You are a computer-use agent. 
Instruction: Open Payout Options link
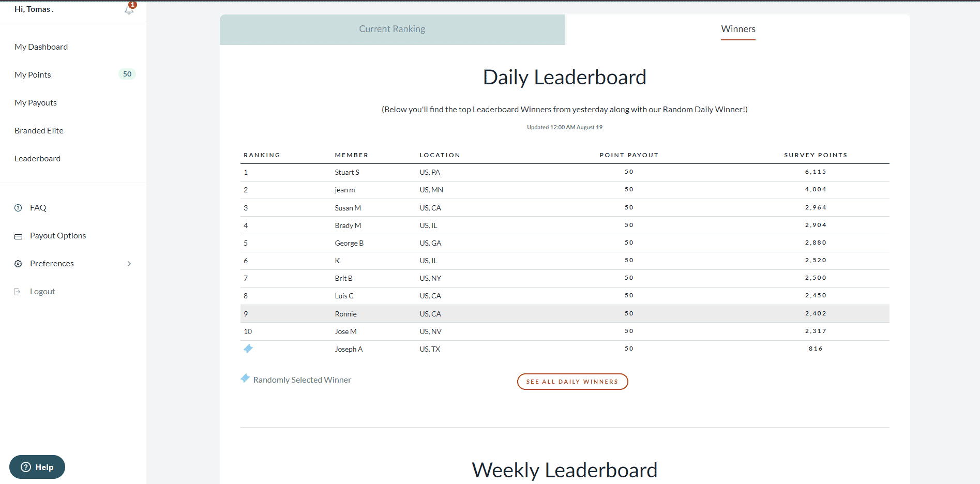[x=58, y=236]
